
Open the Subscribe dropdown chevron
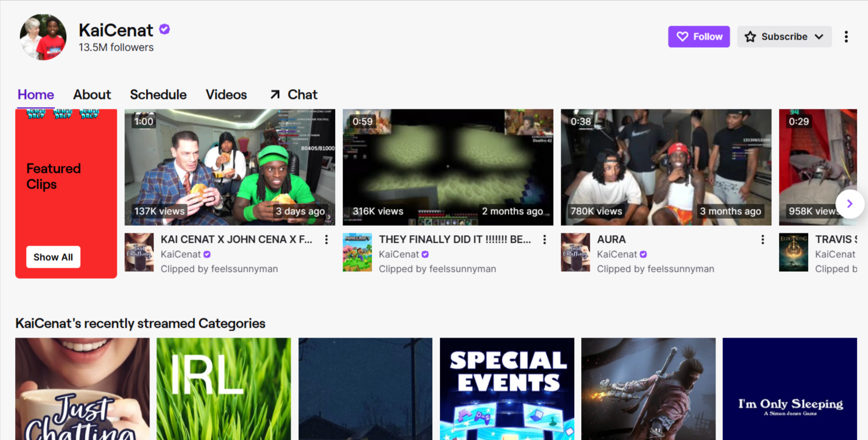pyautogui.click(x=820, y=36)
